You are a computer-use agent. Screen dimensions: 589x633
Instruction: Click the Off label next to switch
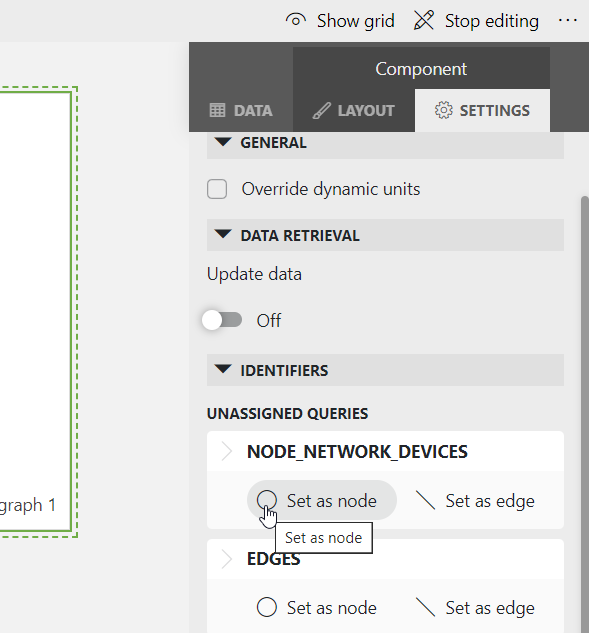[x=269, y=321]
